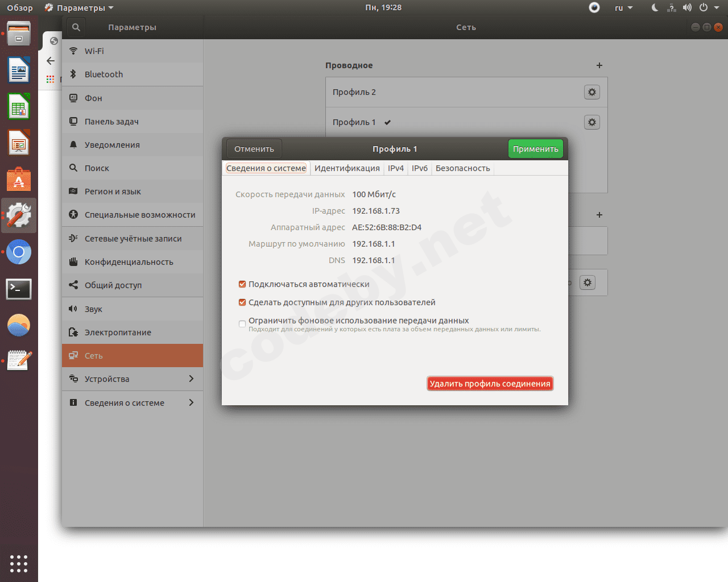Open the ru keyboard layout menu
The image size is (728, 582).
(x=623, y=8)
